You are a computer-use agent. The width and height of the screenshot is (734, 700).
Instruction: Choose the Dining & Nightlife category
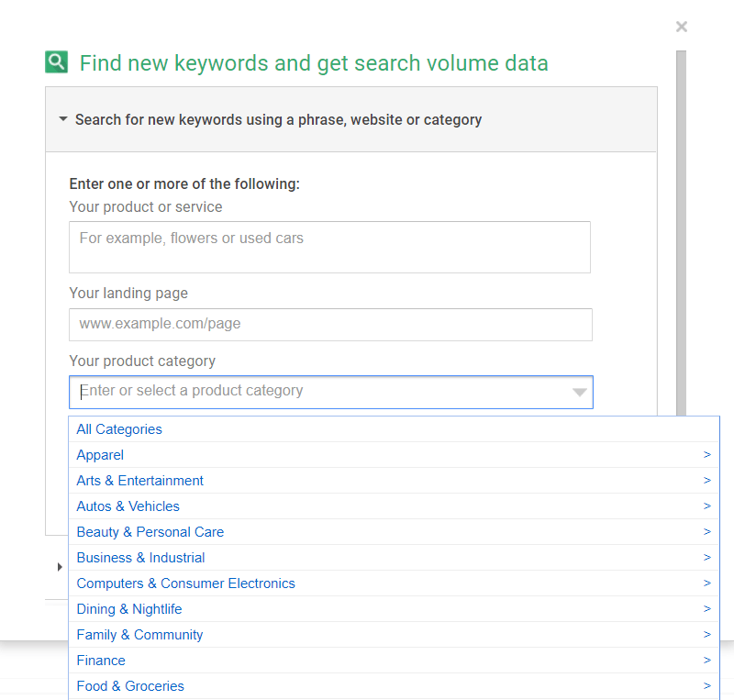click(128, 608)
